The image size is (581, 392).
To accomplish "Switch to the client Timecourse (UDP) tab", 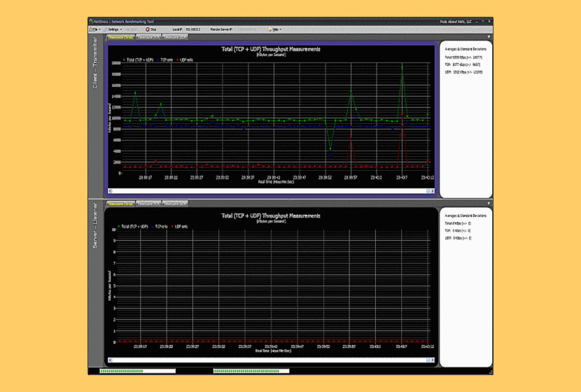I will (x=174, y=37).
